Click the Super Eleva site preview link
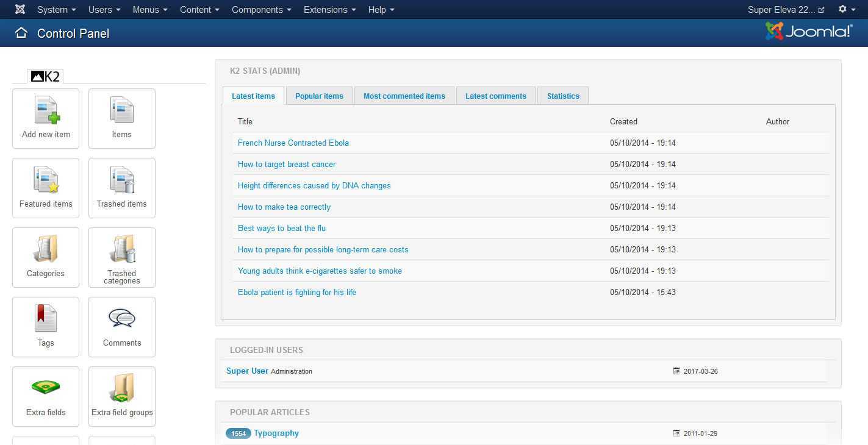The image size is (868, 445). pyautogui.click(x=786, y=10)
